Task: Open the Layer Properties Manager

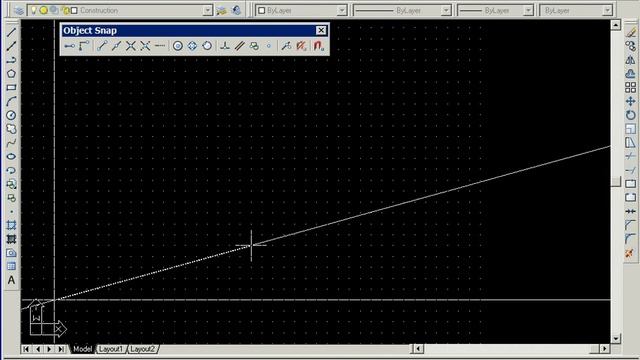Action: click(x=18, y=11)
